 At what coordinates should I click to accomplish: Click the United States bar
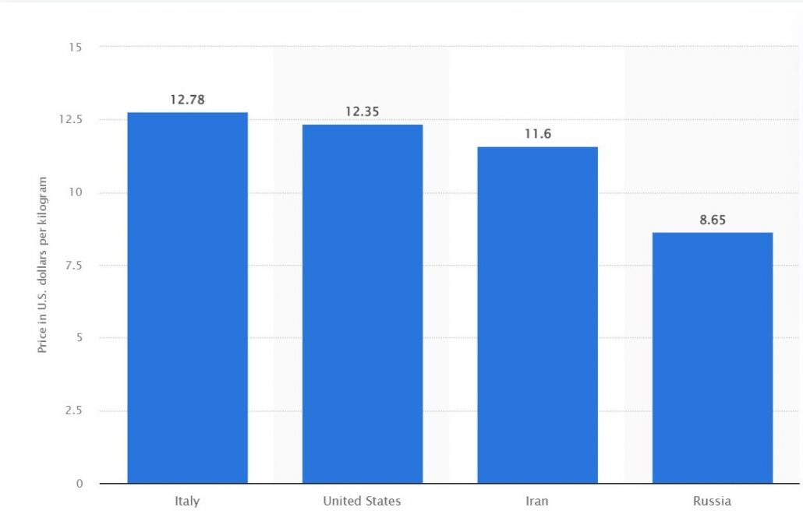click(363, 304)
